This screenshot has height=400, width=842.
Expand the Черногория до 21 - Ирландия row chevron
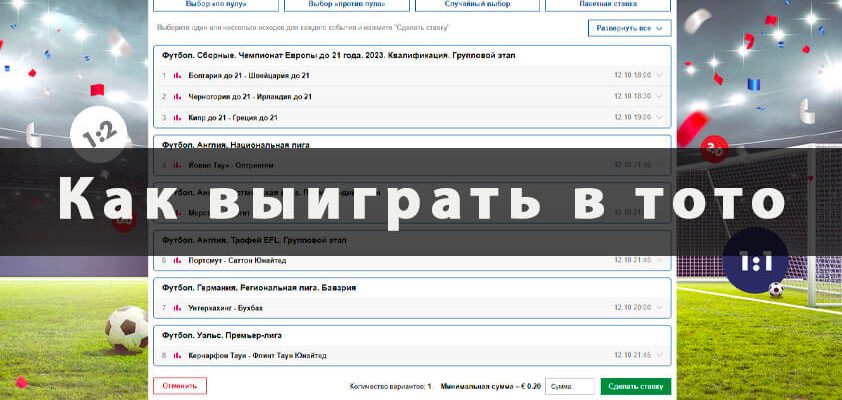(659, 96)
